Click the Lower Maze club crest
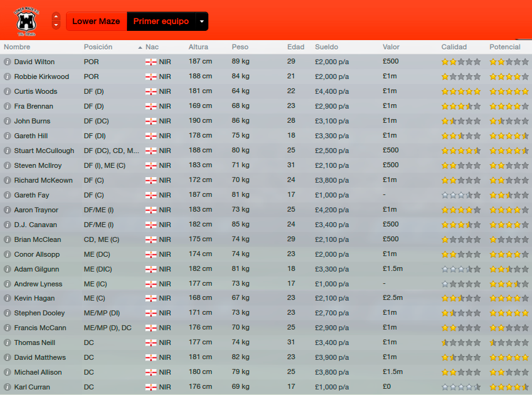 click(27, 21)
